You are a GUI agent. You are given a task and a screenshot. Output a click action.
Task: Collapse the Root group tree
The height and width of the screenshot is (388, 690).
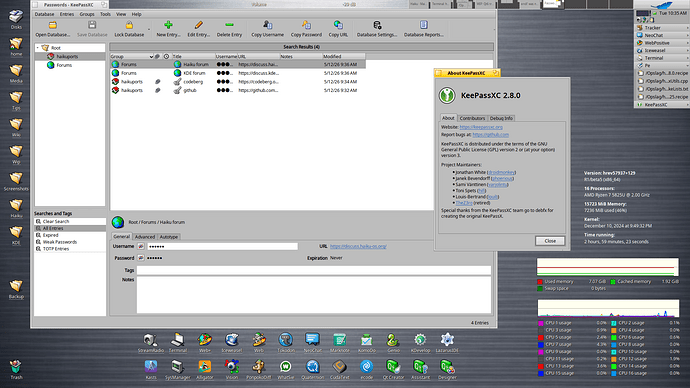click(38, 48)
